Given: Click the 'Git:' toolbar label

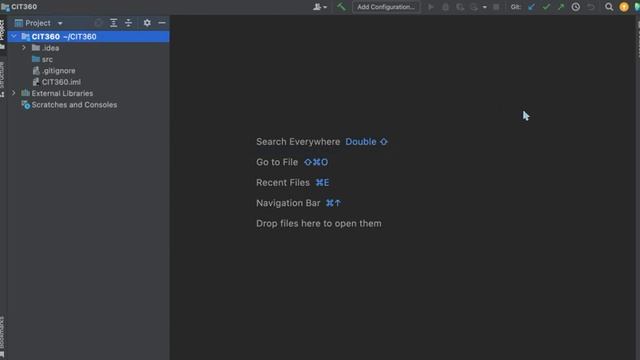Looking at the screenshot, I should coord(516,7).
